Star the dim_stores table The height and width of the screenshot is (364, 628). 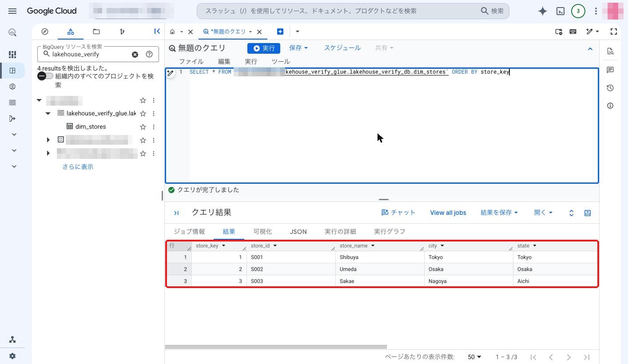point(143,127)
